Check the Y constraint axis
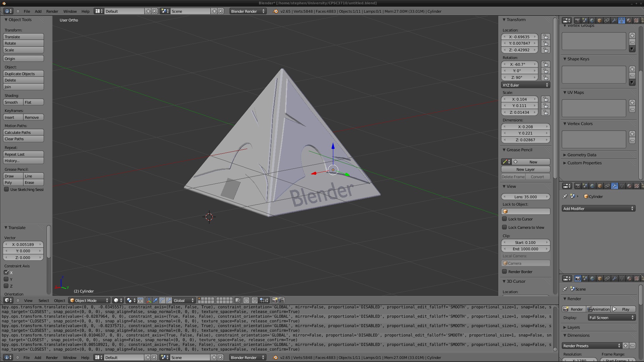Screen dimensions: 644x362 (6, 279)
